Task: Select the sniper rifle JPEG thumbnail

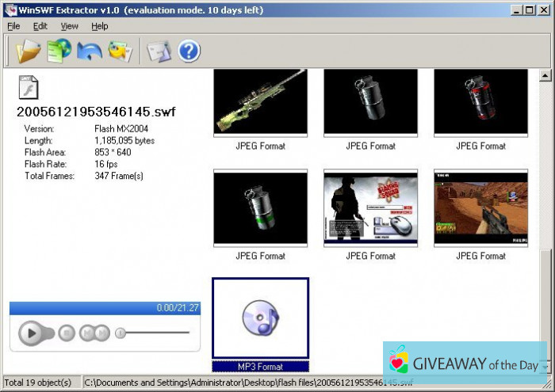Action: click(x=261, y=101)
